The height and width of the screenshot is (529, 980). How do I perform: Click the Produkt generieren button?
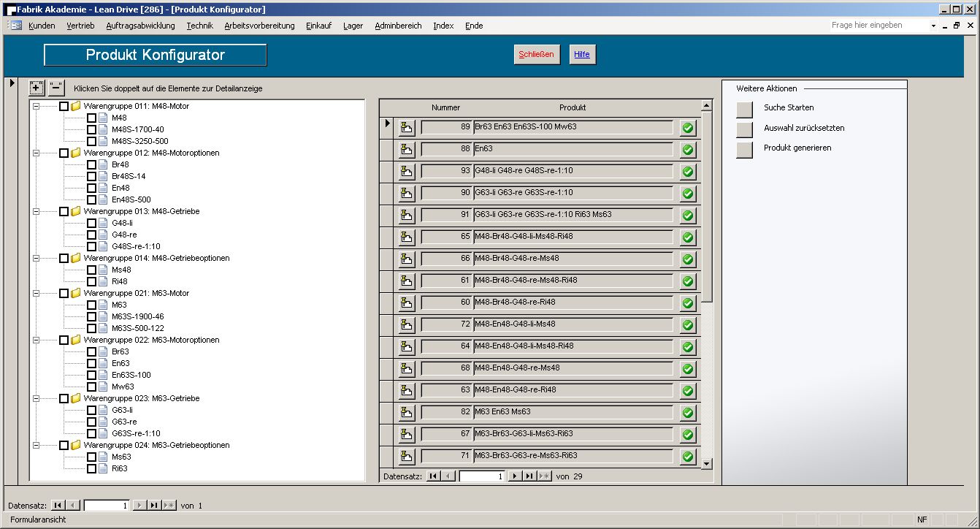point(744,149)
